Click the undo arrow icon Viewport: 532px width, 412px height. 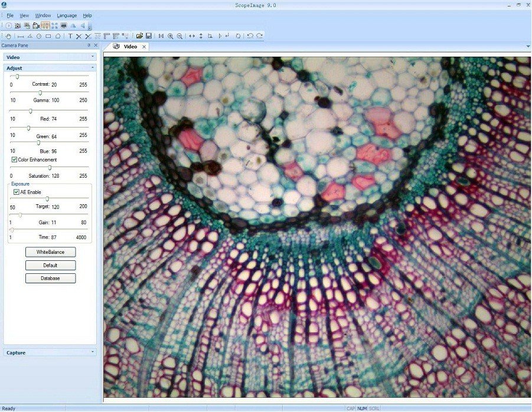pos(250,36)
